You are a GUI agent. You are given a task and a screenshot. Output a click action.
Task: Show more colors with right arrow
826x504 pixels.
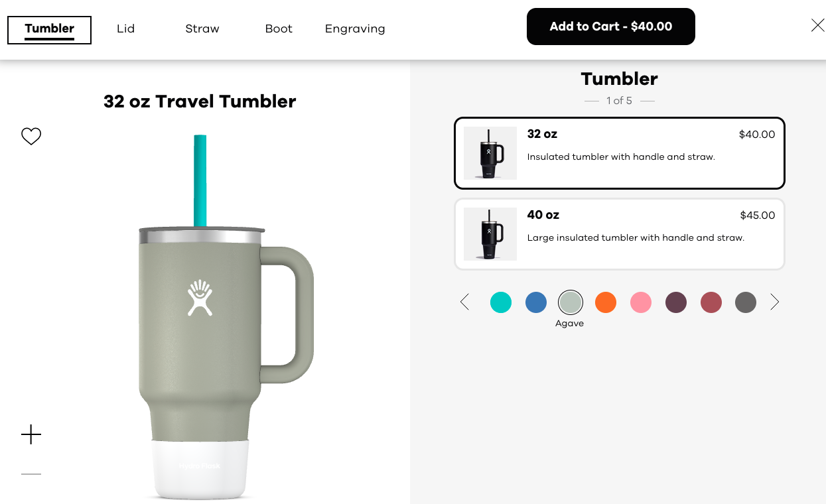point(774,302)
